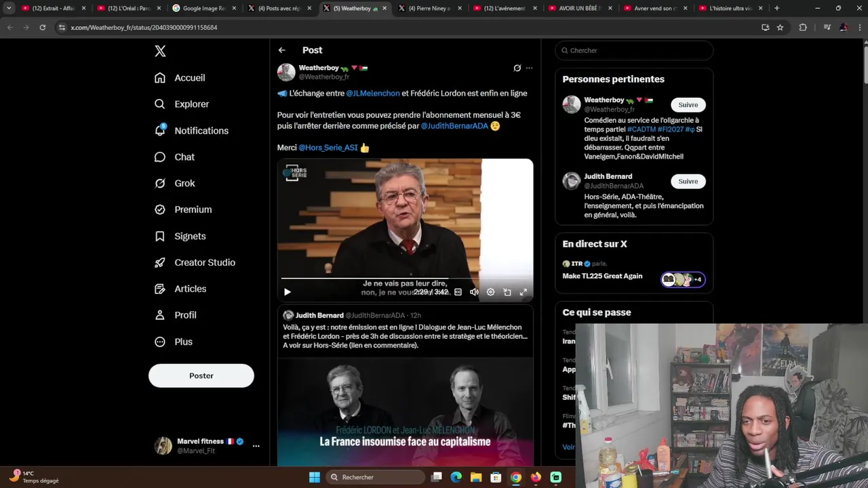Open Marvel fitness account options menu
This screenshot has height=488, width=868.
256,446
